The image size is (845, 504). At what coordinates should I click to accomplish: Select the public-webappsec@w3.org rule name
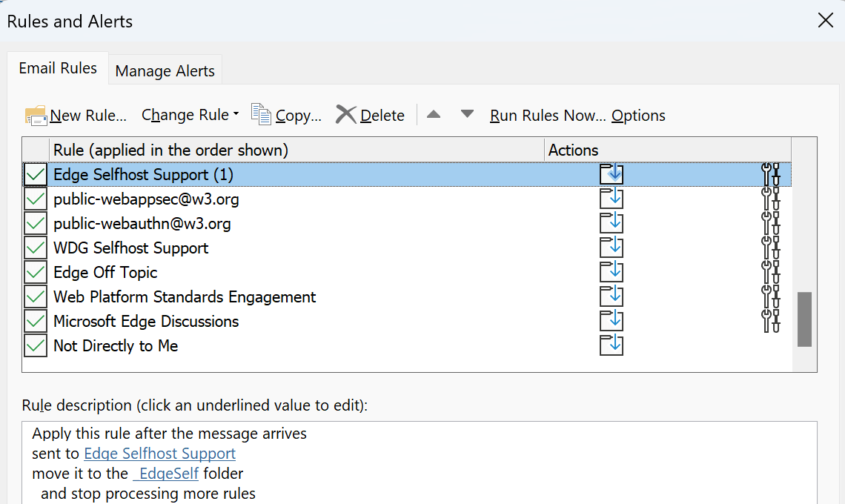click(146, 199)
